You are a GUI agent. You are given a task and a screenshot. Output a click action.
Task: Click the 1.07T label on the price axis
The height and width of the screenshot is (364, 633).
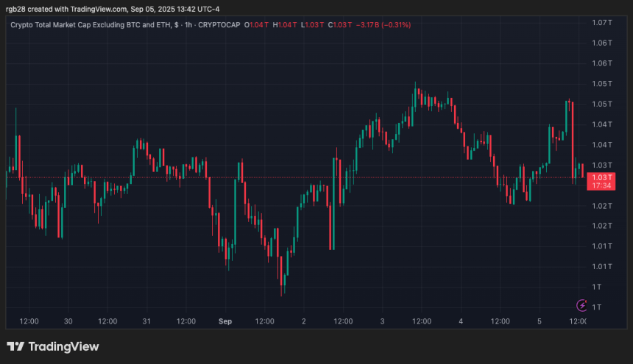click(x=601, y=22)
